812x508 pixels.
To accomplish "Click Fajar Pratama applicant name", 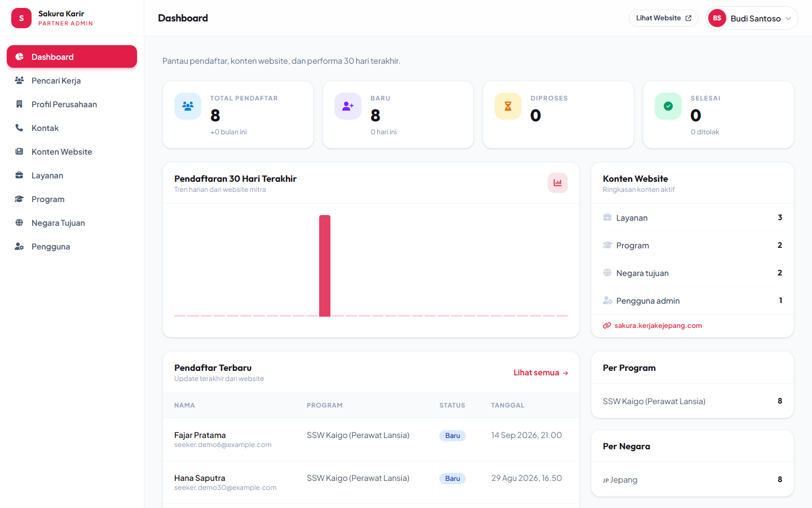I will 200,435.
